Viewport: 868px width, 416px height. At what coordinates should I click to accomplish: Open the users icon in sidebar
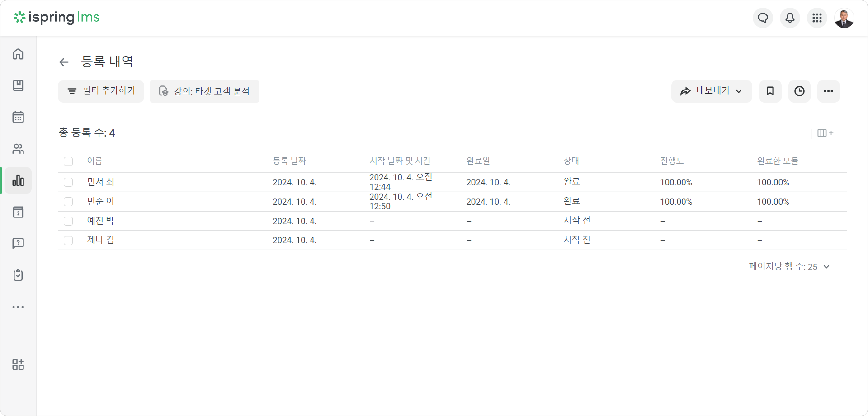click(x=18, y=149)
